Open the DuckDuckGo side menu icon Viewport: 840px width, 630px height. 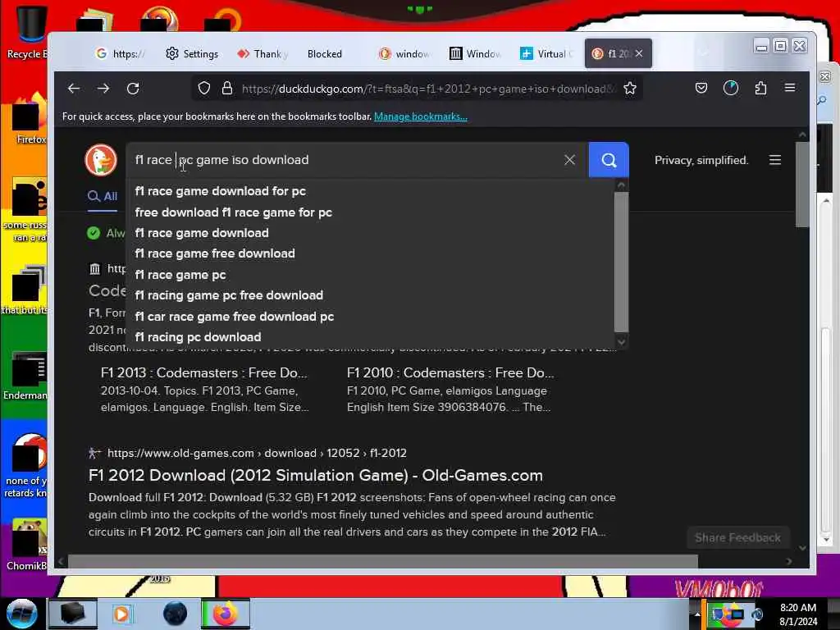[x=774, y=160]
